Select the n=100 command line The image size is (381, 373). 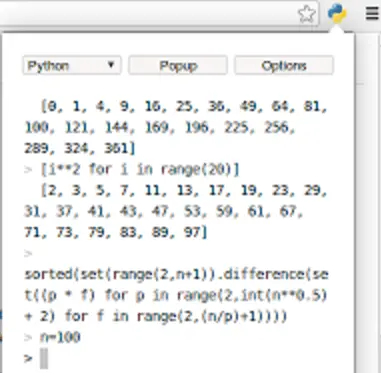coord(60,338)
